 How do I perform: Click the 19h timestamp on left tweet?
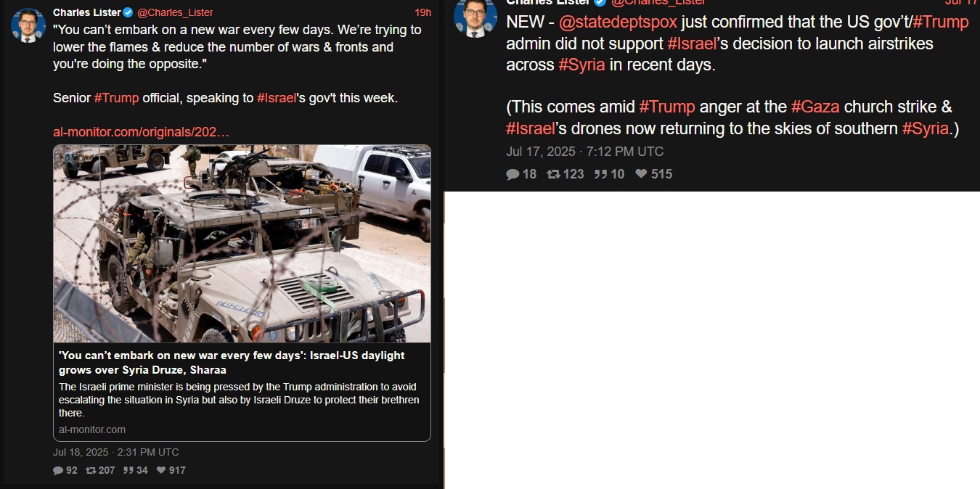point(422,12)
